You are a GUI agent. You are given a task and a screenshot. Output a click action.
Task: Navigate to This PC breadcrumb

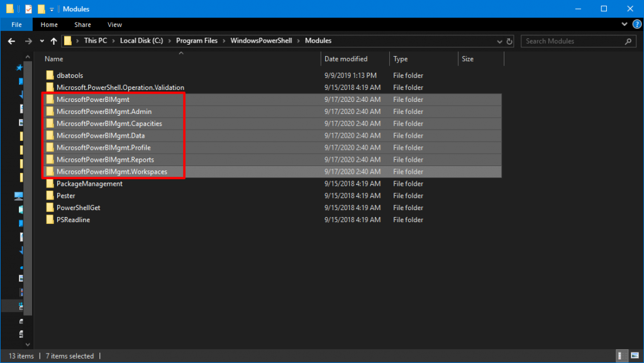coord(96,41)
